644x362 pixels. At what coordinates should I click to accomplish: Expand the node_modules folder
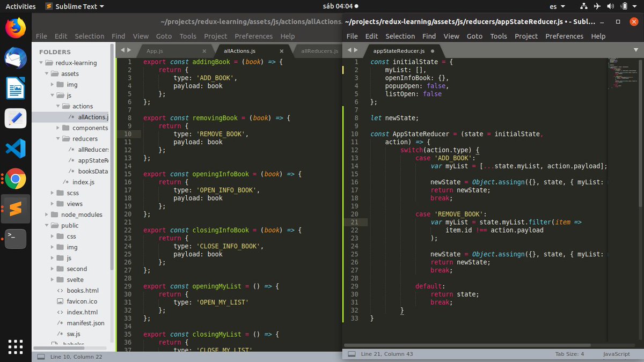[x=47, y=215]
